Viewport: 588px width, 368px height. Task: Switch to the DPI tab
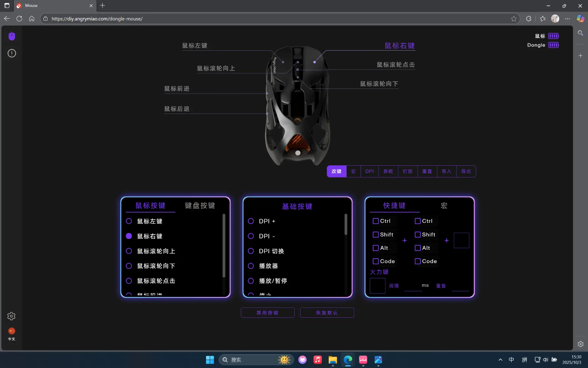tap(369, 171)
